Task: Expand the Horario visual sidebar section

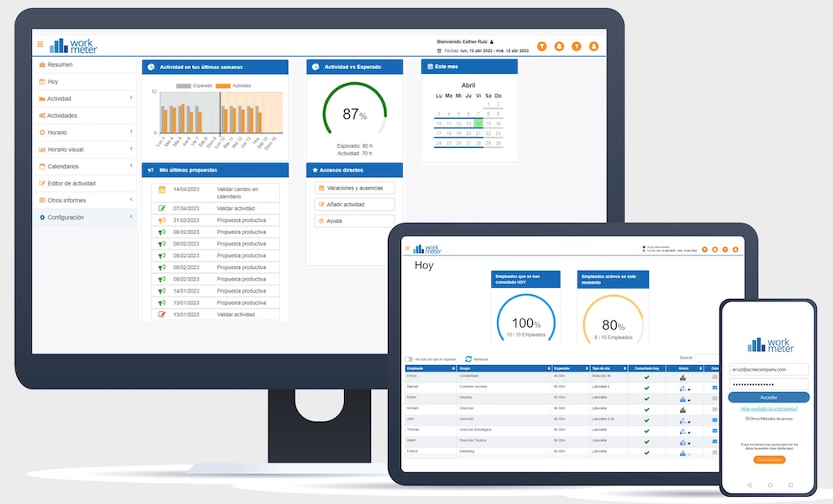Action: point(131,150)
